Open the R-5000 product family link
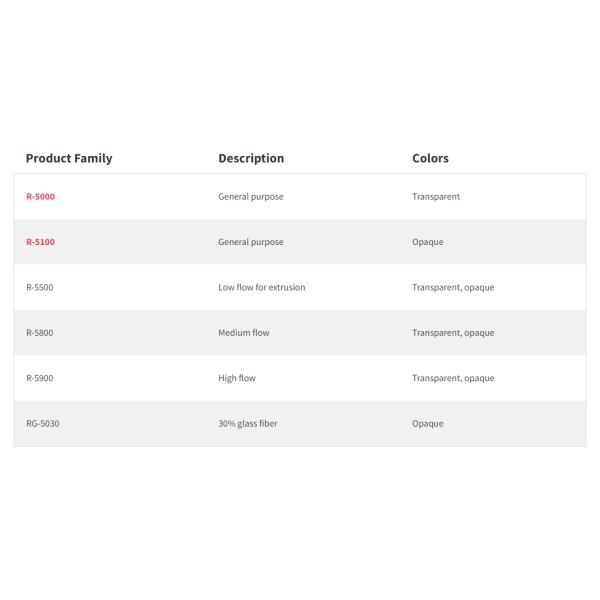 click(40, 197)
